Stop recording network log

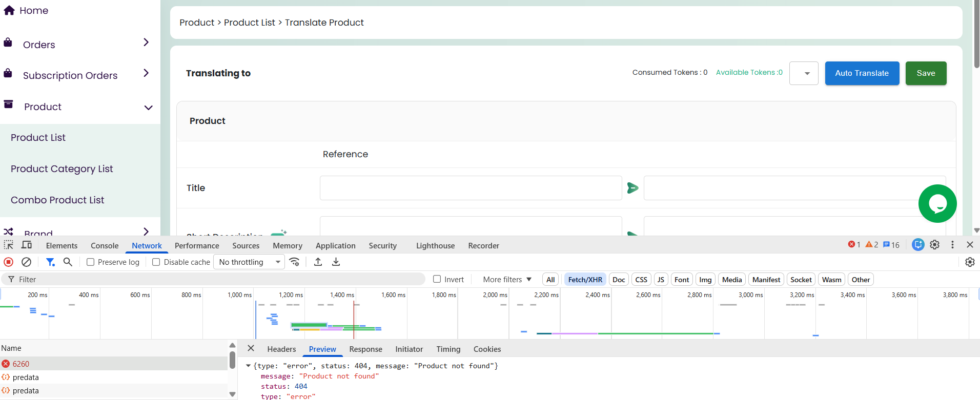coord(9,262)
